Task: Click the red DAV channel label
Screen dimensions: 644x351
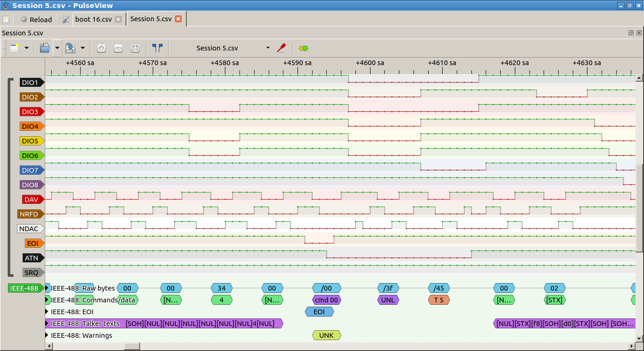Action: pos(32,200)
